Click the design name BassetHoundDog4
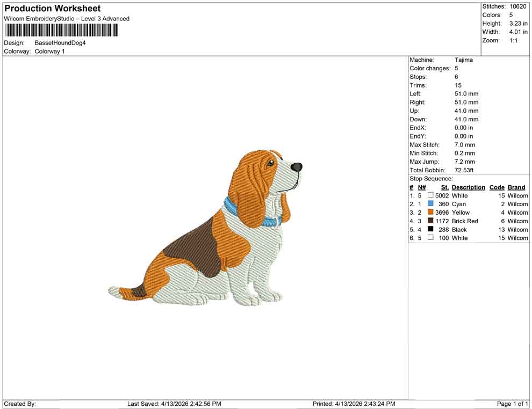This screenshot has height=409, width=532. [60, 42]
